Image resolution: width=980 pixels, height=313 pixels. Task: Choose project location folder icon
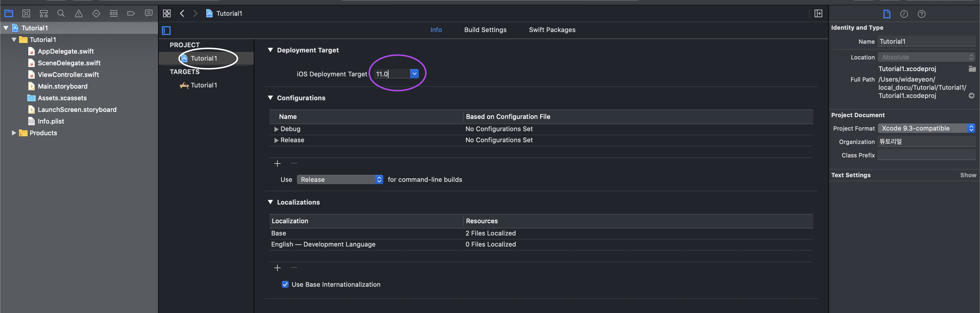(x=972, y=69)
